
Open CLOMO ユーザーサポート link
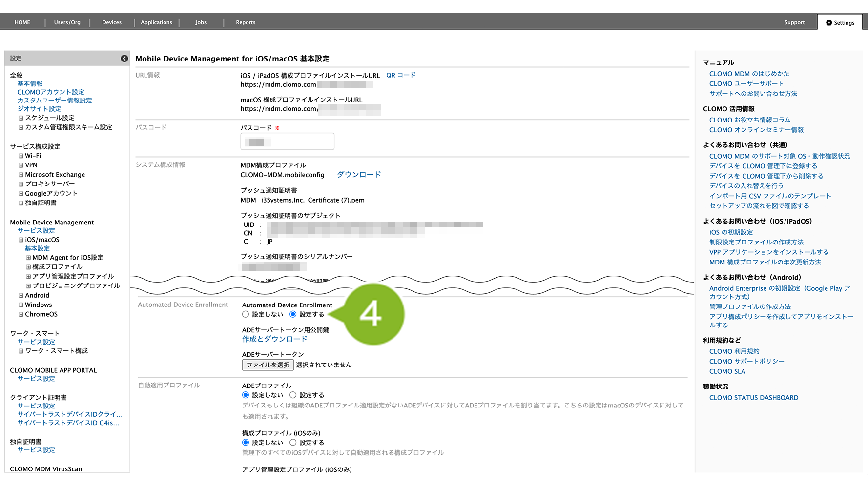coord(746,84)
